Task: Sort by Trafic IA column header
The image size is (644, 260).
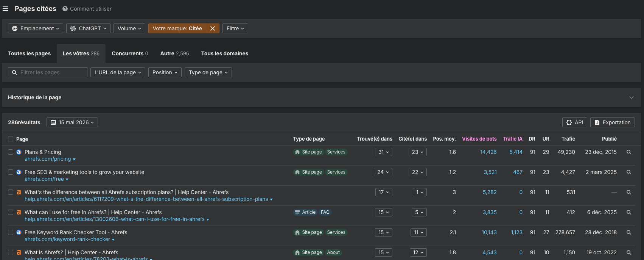Action: click(513, 139)
